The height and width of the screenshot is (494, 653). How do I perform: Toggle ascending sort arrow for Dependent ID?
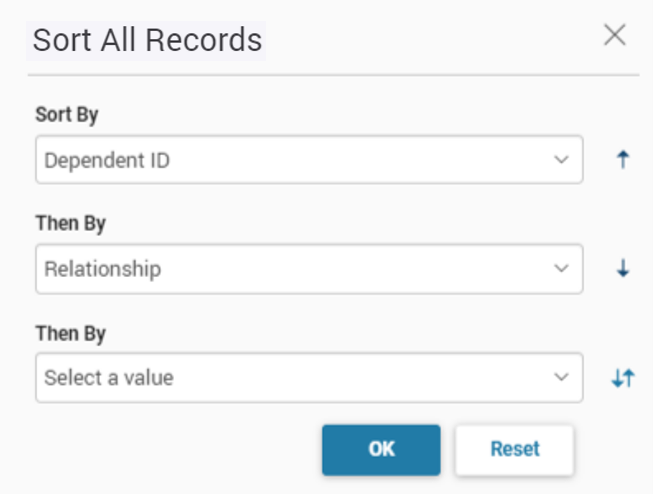tap(623, 160)
